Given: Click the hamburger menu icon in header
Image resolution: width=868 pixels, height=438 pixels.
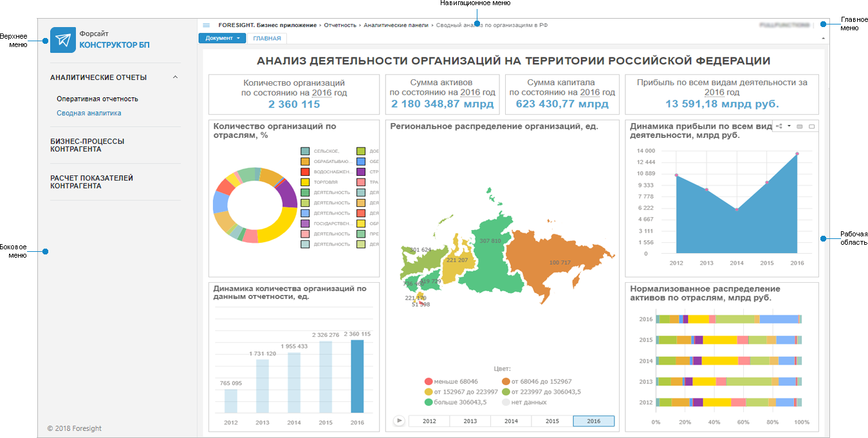Looking at the screenshot, I should point(207,25).
